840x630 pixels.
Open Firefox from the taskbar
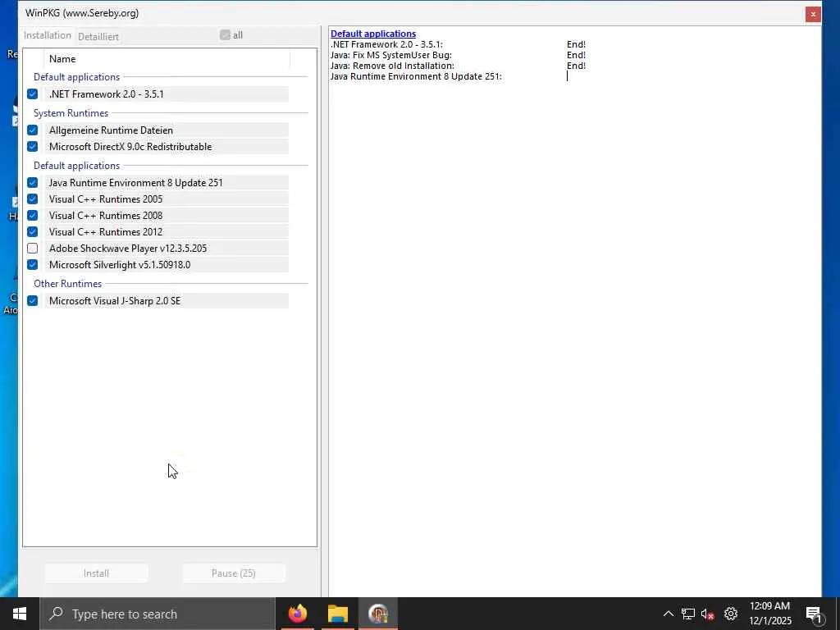[298, 614]
